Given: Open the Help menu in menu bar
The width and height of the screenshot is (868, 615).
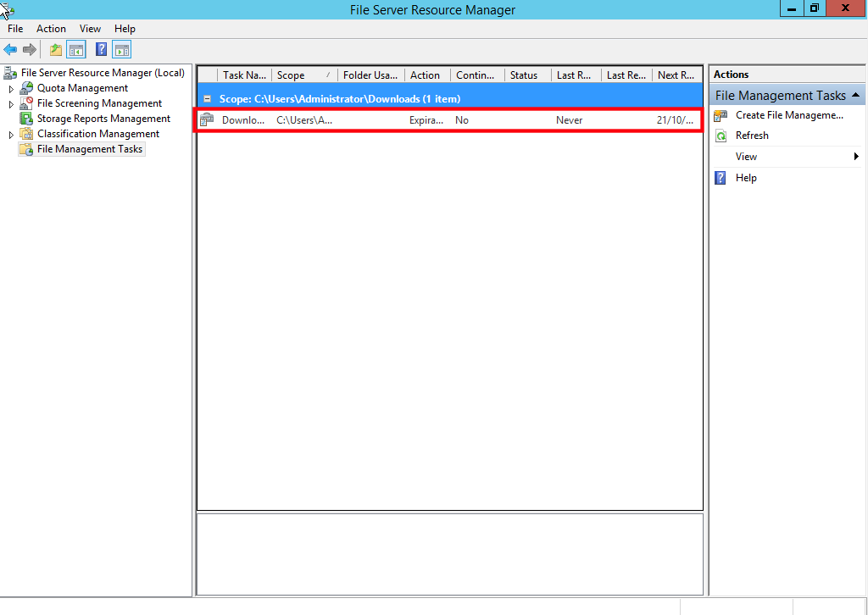Looking at the screenshot, I should point(125,29).
